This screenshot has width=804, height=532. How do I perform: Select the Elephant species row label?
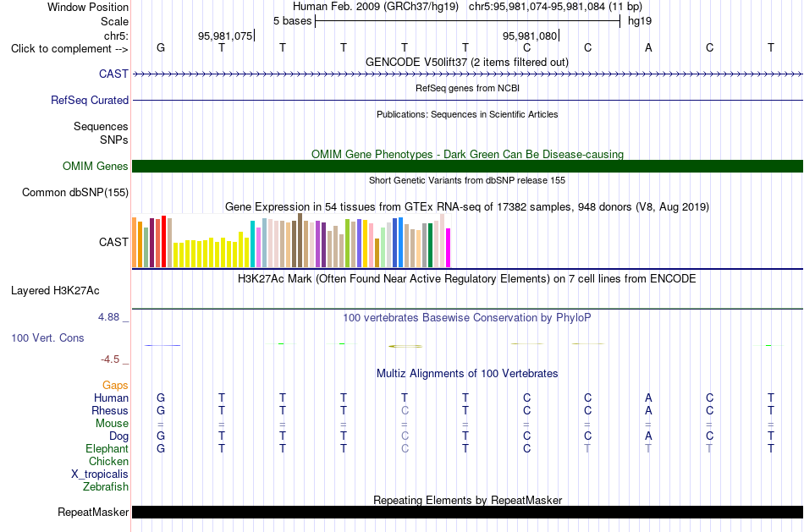[107, 448]
